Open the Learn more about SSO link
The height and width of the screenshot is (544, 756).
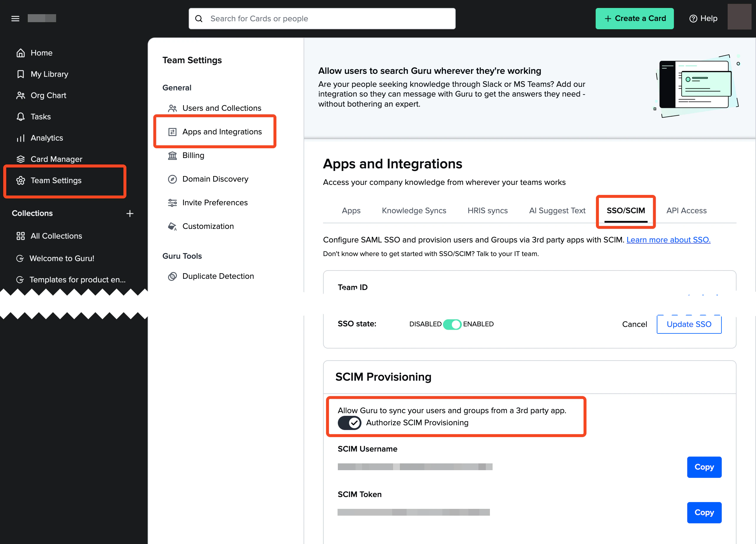[668, 240]
